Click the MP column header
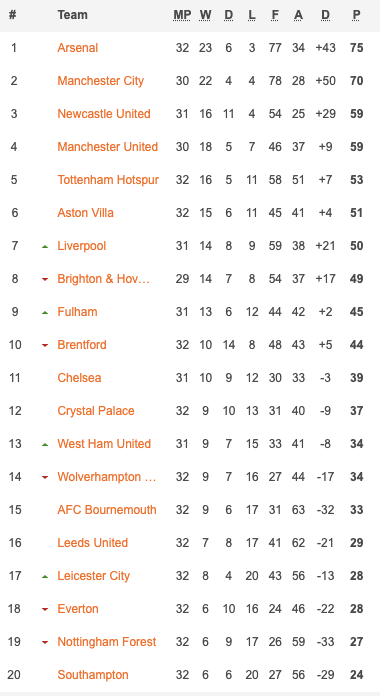 (x=182, y=15)
